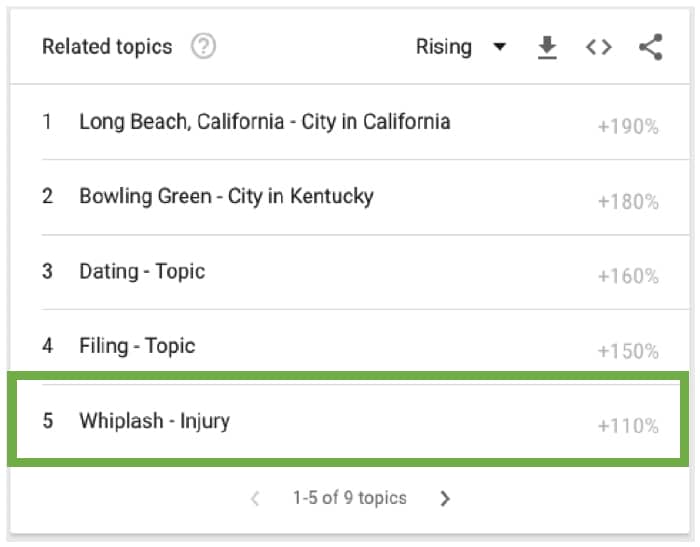The width and height of the screenshot is (700, 547).
Task: Open the Related topics help icon
Action: 203,46
